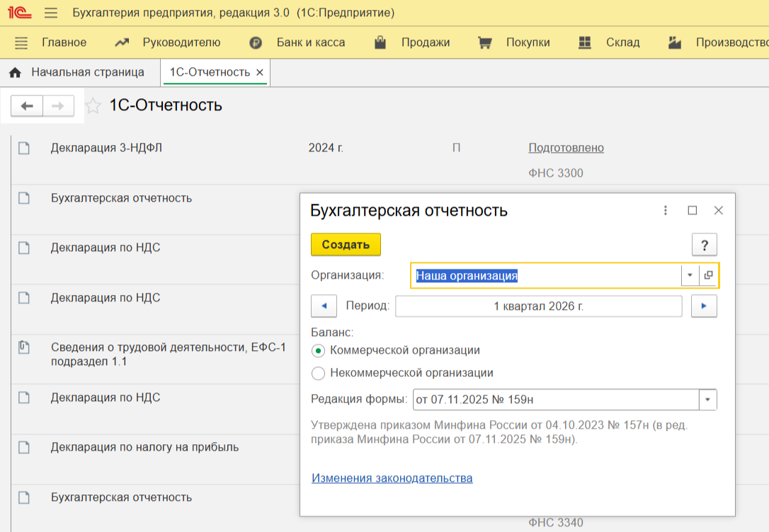Click document icon of Декларация по налогу на прибыль
Screen dimensions: 769x532
[x=24, y=447]
